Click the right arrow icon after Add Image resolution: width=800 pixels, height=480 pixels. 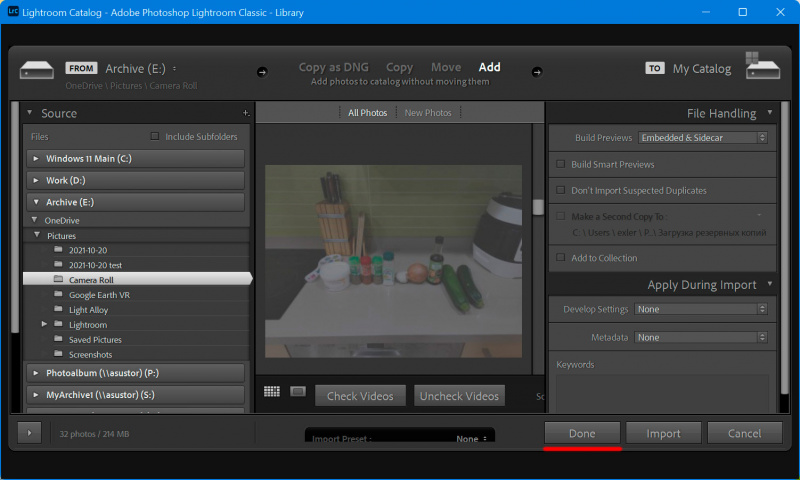coord(536,71)
